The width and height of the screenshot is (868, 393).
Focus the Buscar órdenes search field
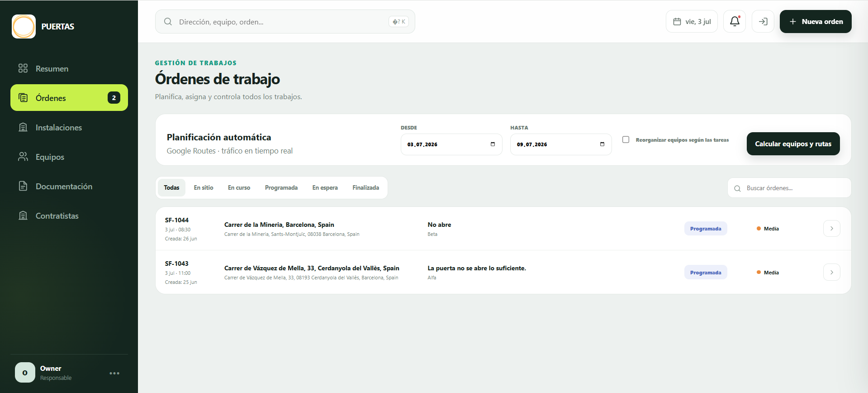789,188
